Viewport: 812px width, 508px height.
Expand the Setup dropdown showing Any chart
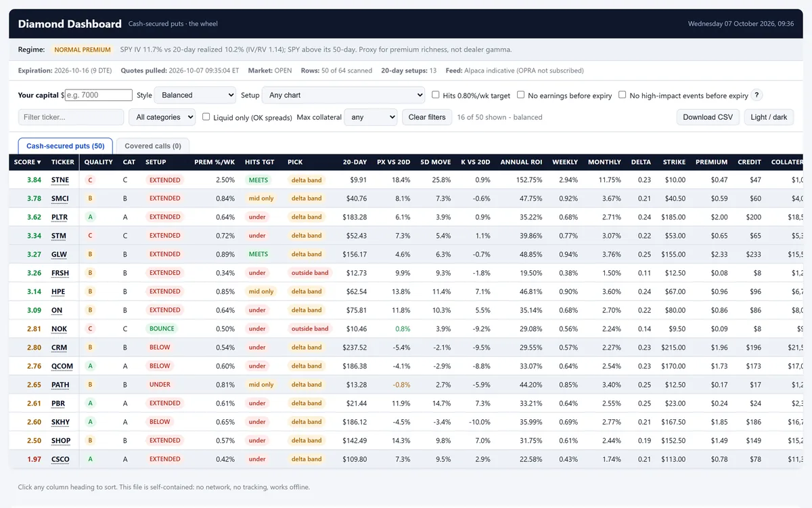[343, 95]
